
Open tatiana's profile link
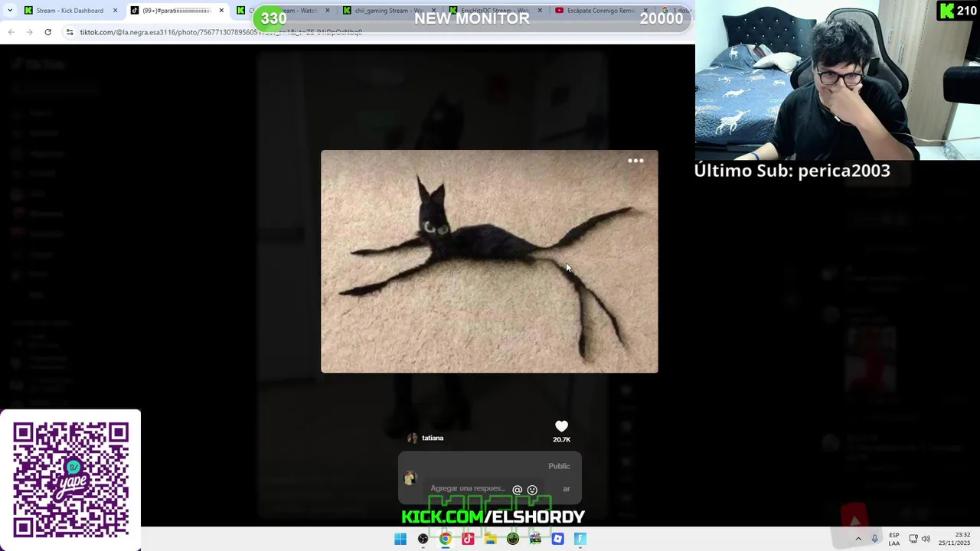tap(433, 438)
